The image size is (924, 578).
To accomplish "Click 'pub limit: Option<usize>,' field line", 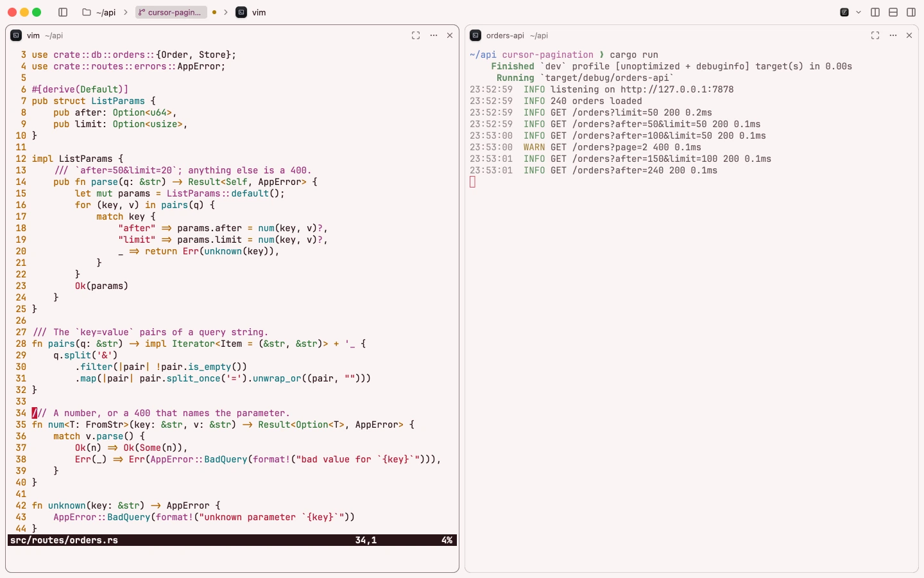I will tap(121, 124).
